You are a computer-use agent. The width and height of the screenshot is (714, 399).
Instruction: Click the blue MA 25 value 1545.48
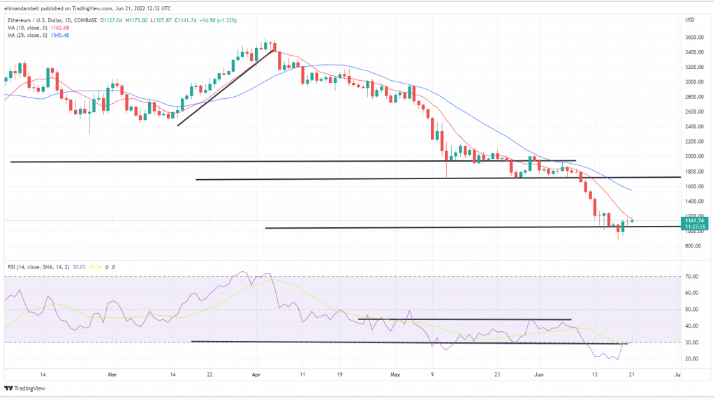pyautogui.click(x=60, y=35)
